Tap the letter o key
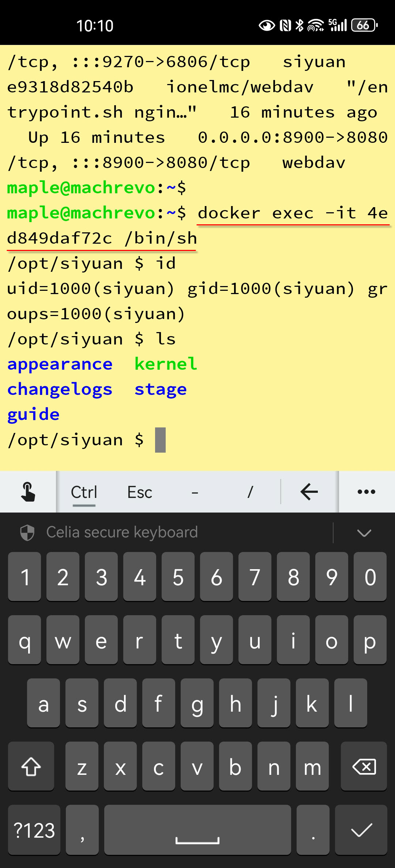The image size is (395, 868). click(x=332, y=640)
